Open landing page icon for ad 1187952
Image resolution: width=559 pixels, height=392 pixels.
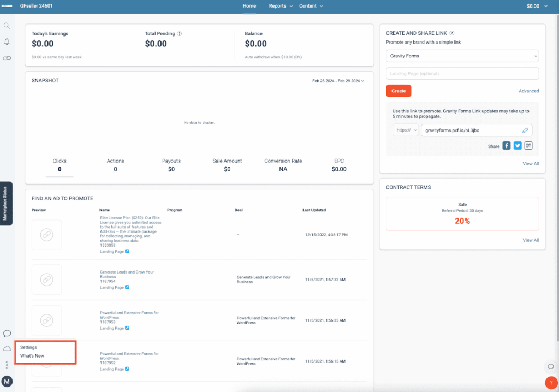[x=127, y=369]
